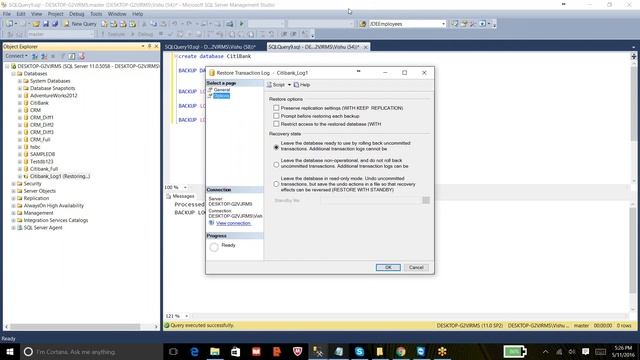Close the Object Explorer panel
640x360 pixels.
click(x=156, y=47)
